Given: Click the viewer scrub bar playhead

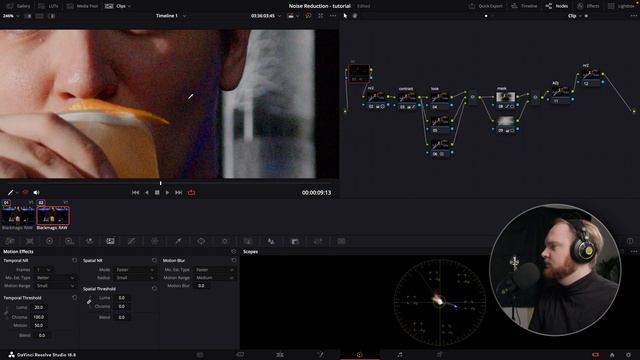Looking at the screenshot, I should [160, 183].
